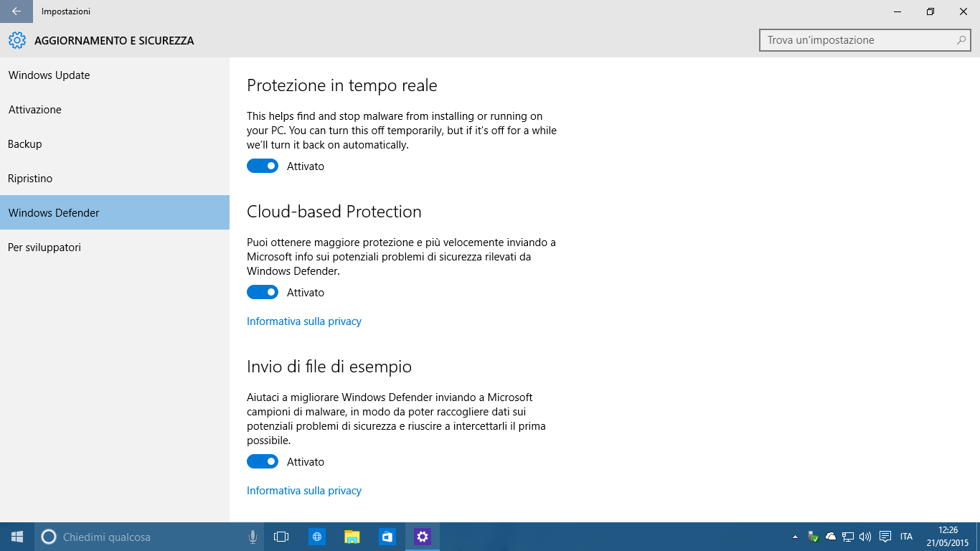The width and height of the screenshot is (980, 551).
Task: Go back with the arrow button
Action: coord(16,11)
